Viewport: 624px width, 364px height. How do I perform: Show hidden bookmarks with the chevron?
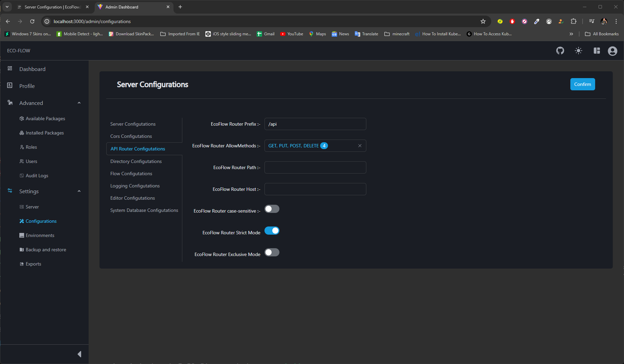pyautogui.click(x=571, y=34)
